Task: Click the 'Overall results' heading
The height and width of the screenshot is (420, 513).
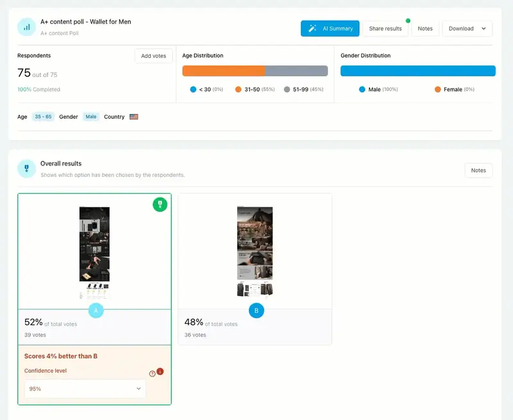Action: [61, 164]
